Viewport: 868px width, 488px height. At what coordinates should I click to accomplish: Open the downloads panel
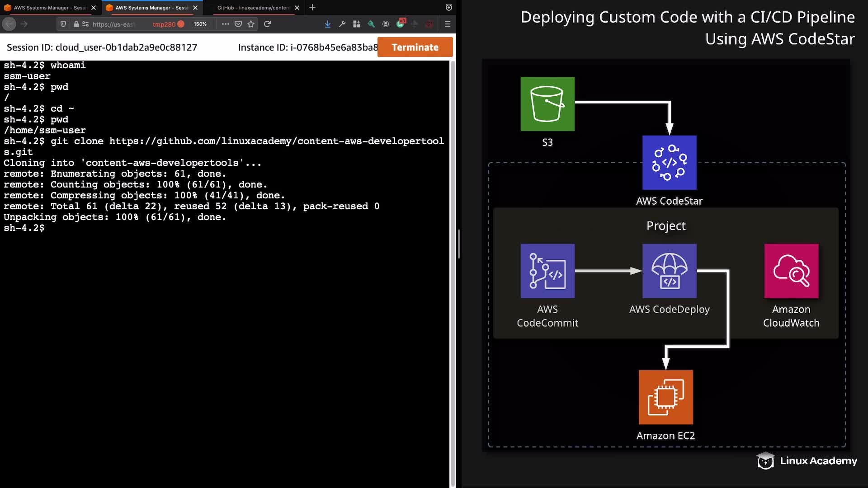328,24
